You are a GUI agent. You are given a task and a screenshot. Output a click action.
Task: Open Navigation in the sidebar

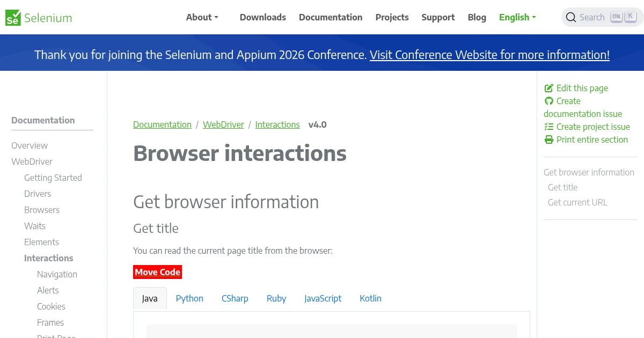[x=57, y=274]
